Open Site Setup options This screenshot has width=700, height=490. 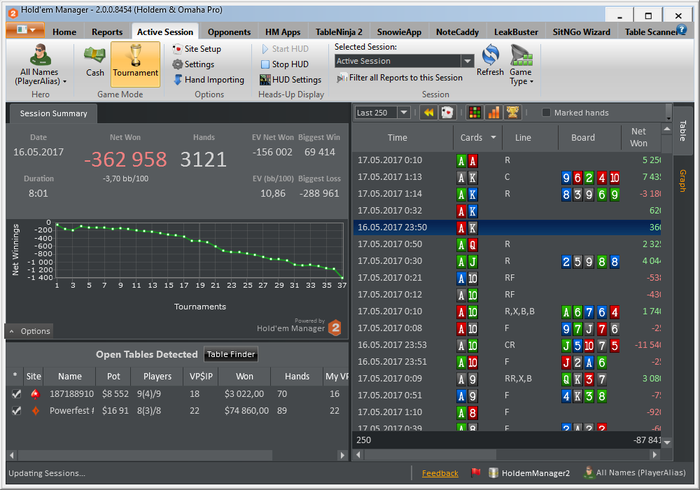(197, 49)
